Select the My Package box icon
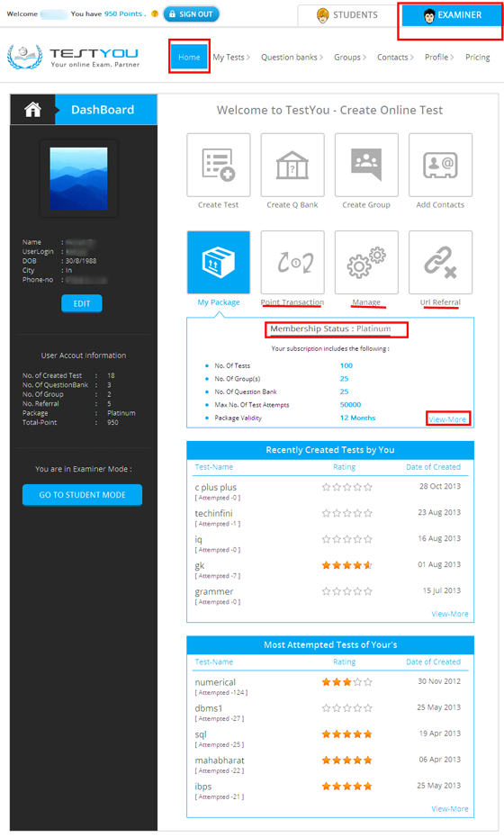This screenshot has height=837, width=504. pyautogui.click(x=219, y=262)
